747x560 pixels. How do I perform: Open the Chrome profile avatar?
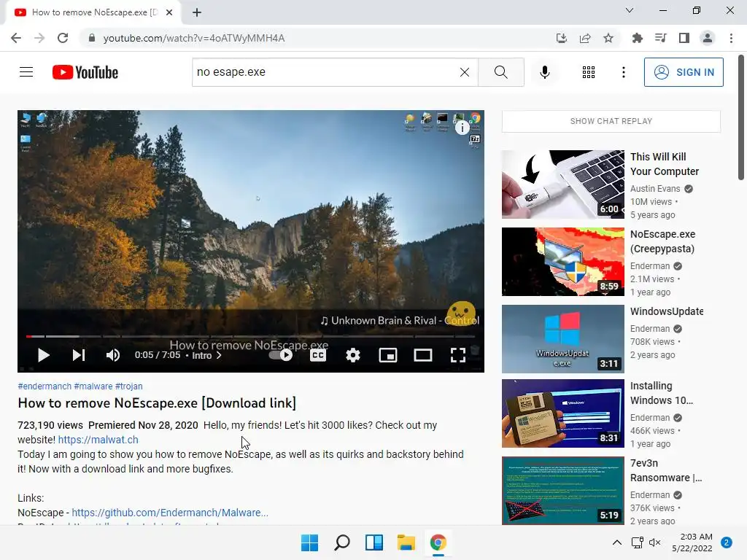pyautogui.click(x=708, y=38)
